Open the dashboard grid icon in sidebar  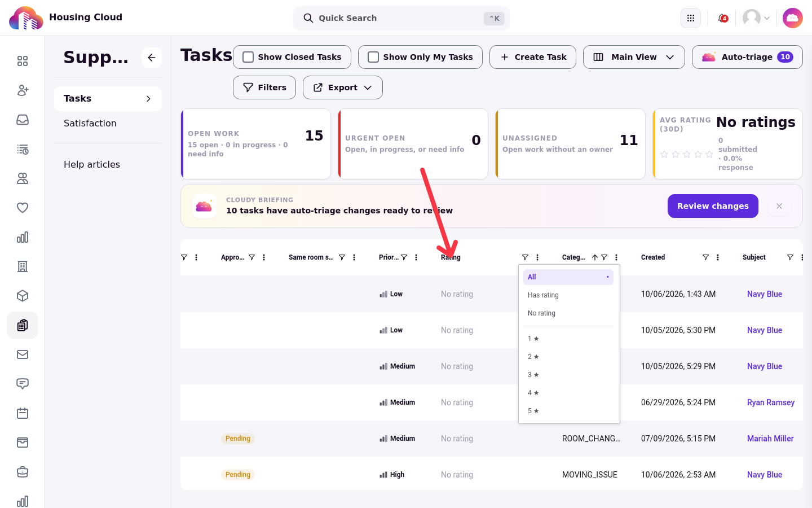(23, 61)
